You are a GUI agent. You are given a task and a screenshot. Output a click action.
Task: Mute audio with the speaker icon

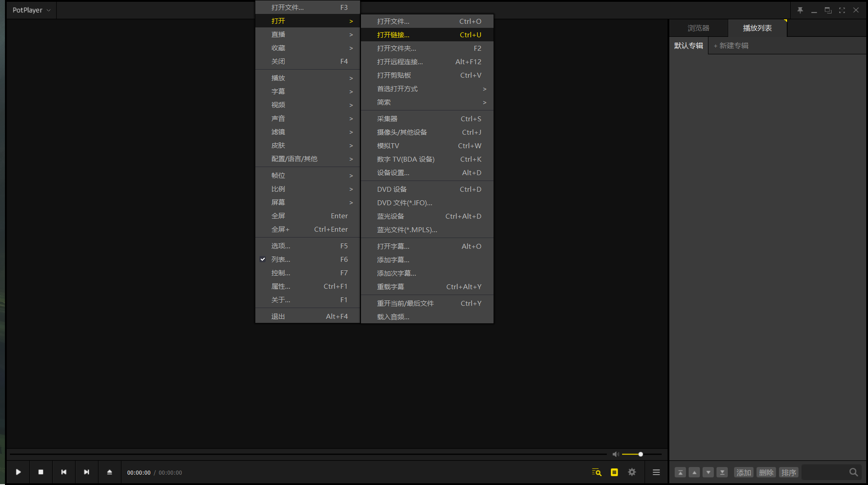pyautogui.click(x=615, y=454)
